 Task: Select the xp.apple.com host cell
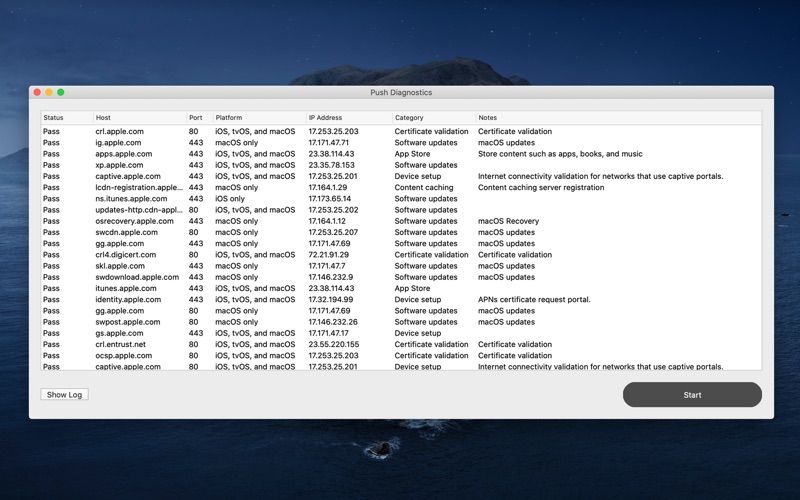pyautogui.click(x=119, y=165)
